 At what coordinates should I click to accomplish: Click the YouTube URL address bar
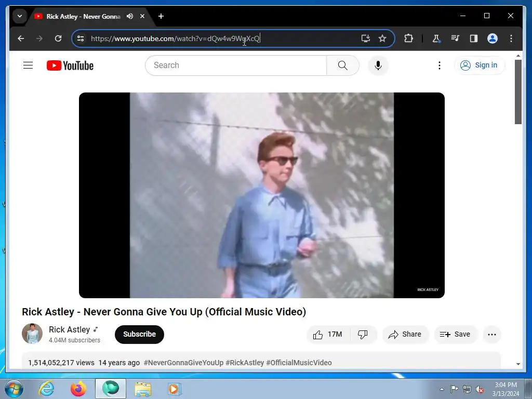pos(233,38)
